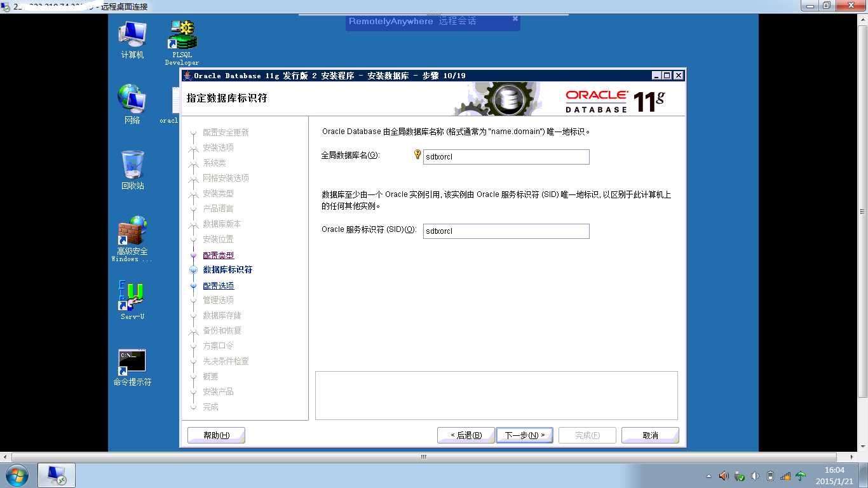The height and width of the screenshot is (488, 868).
Task: Click the Java icon in installer title bar
Action: tap(187, 76)
